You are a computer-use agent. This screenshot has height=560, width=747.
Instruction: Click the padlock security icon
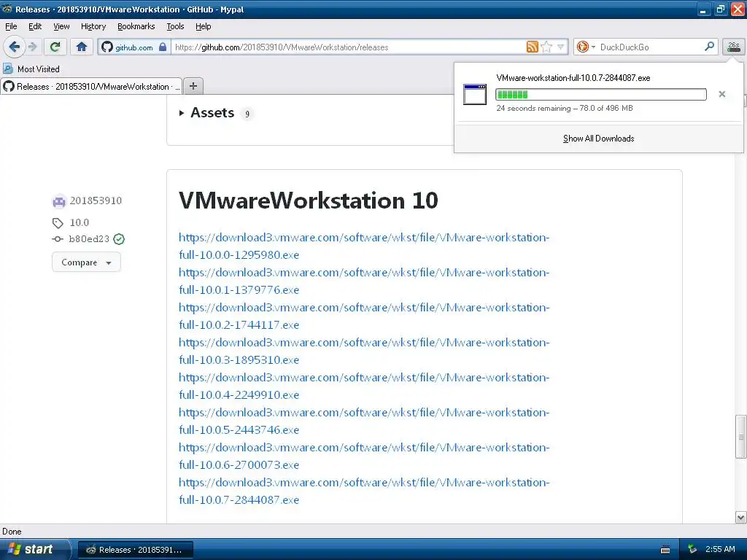tap(163, 47)
